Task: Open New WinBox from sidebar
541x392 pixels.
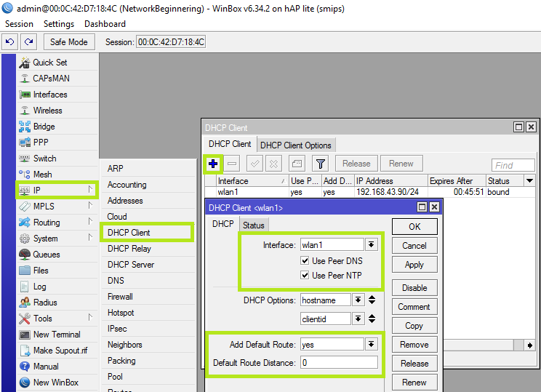Action: [57, 383]
